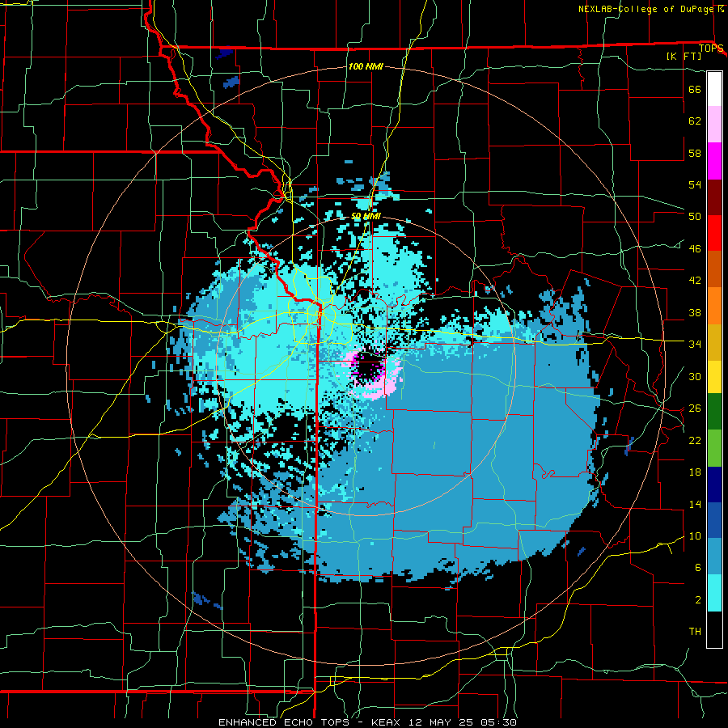This screenshot has width=728, height=728.
Task: Click the legend value 50
Action: 695,216
